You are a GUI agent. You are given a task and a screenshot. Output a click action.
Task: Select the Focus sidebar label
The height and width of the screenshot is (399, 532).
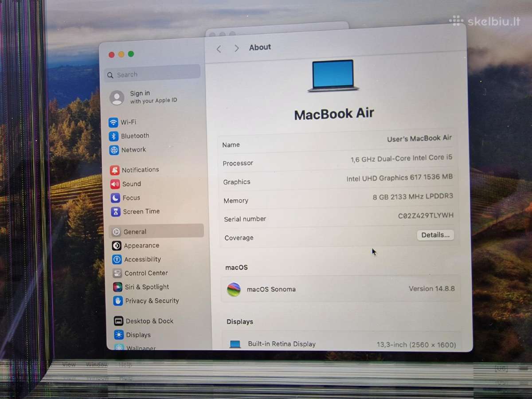click(131, 198)
